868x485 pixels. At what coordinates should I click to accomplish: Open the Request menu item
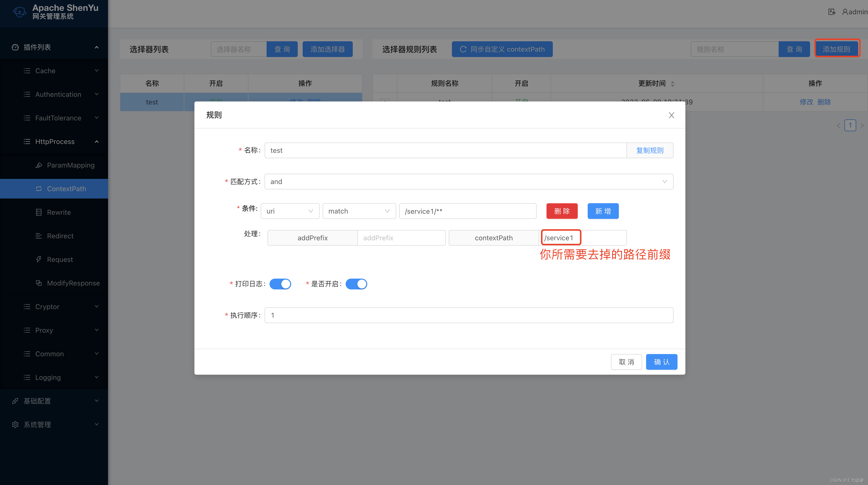click(54, 259)
